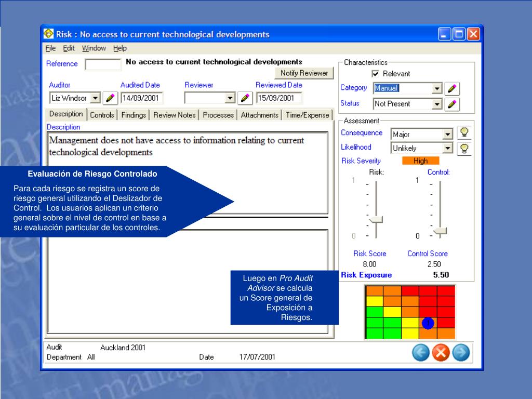532x399 pixels.
Task: Expand the Status dropdown showing Not Present
Action: click(x=437, y=104)
